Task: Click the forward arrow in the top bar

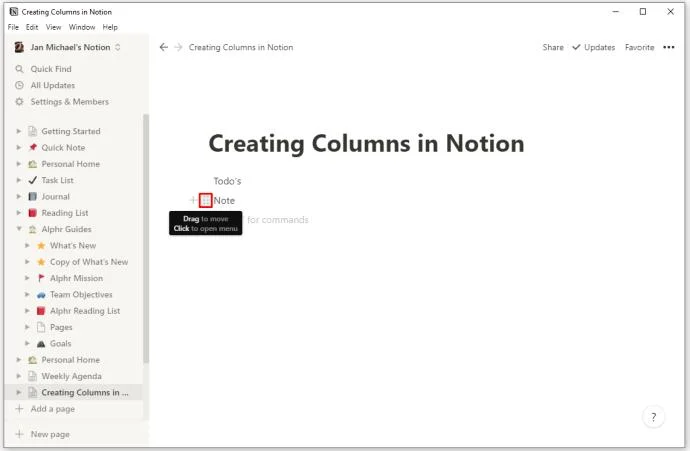Action: [x=178, y=47]
